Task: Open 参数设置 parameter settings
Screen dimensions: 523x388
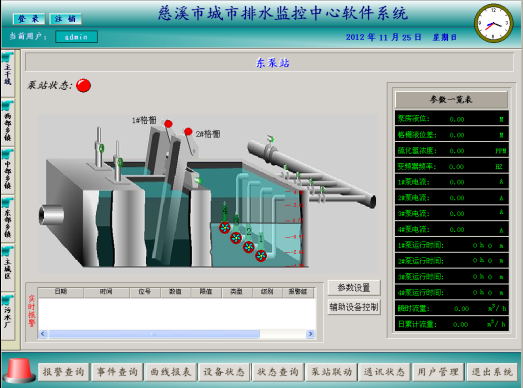Action: [354, 288]
